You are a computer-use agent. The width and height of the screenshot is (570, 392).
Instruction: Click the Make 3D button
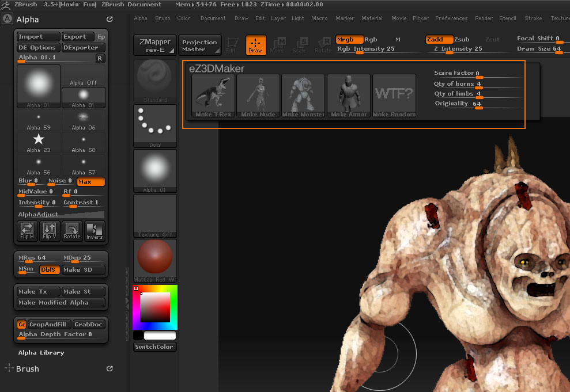pos(83,269)
